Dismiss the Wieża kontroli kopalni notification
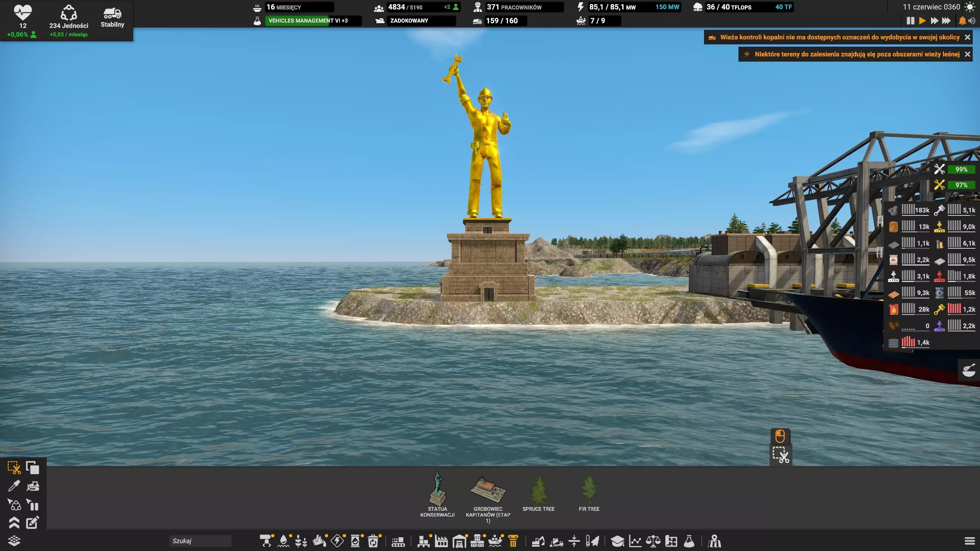Viewport: 980px width, 551px height. tap(967, 37)
